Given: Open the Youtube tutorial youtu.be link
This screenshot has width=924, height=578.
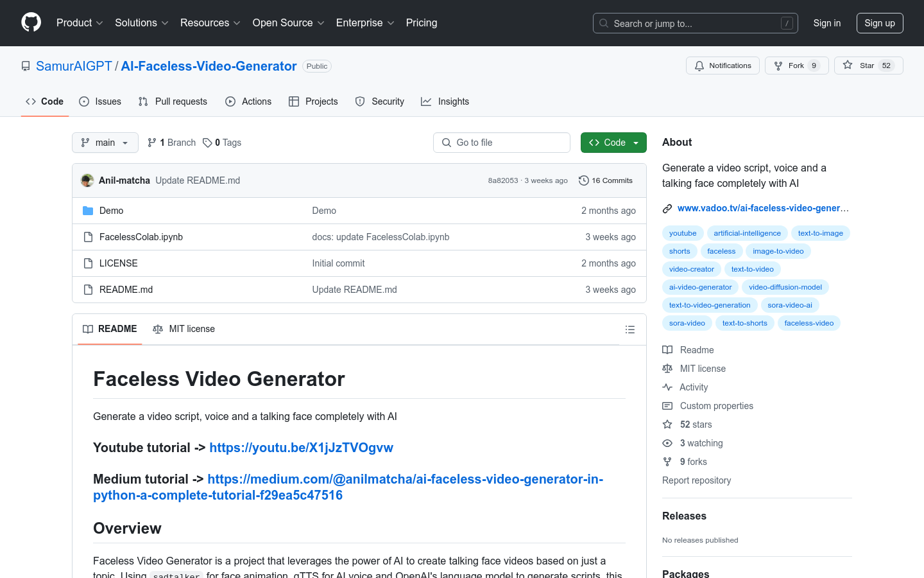Looking at the screenshot, I should click(x=301, y=448).
